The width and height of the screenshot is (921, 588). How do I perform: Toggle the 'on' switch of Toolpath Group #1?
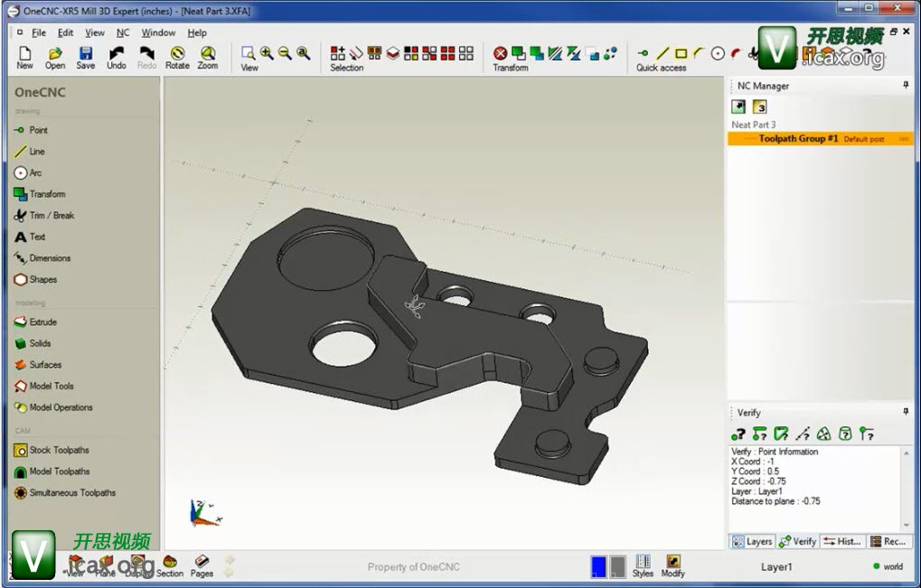[x=904, y=139]
